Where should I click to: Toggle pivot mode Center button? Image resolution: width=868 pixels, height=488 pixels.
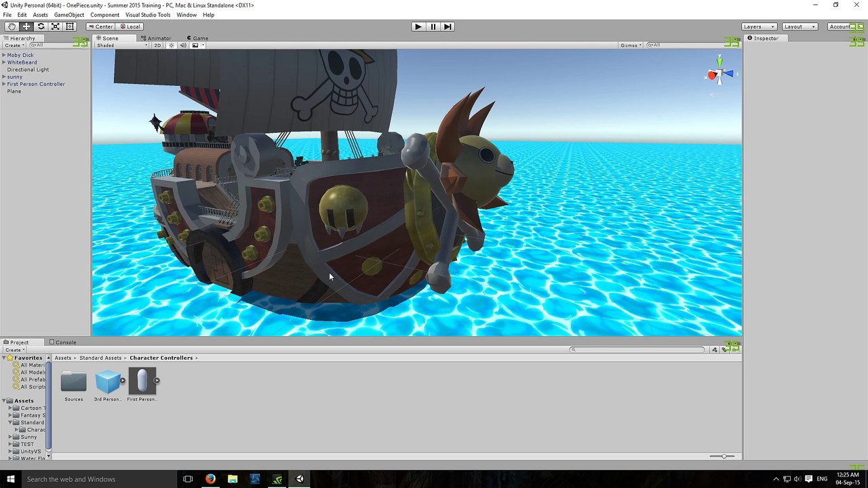(100, 26)
